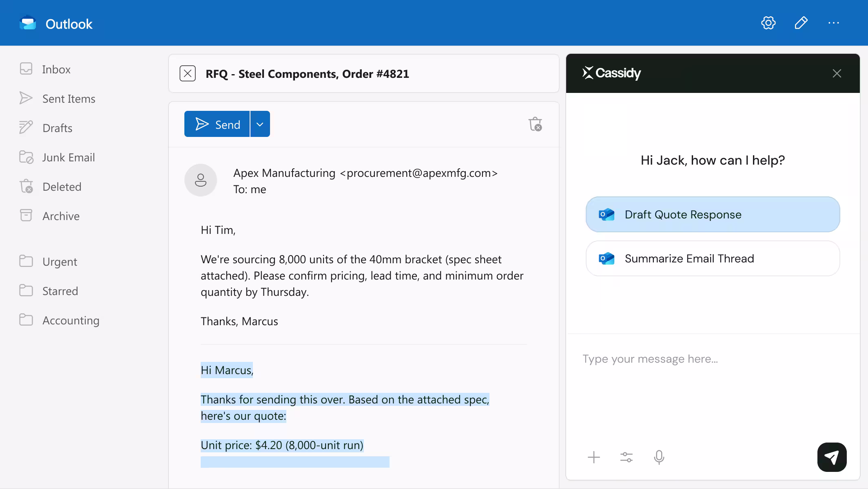This screenshot has width=868, height=489.
Task: Click the Cassidy logo
Action: [611, 73]
